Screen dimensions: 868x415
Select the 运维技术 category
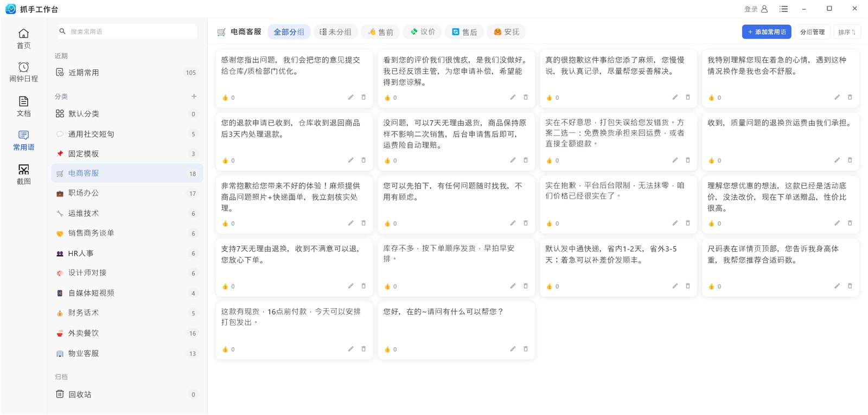pyautogui.click(x=127, y=213)
